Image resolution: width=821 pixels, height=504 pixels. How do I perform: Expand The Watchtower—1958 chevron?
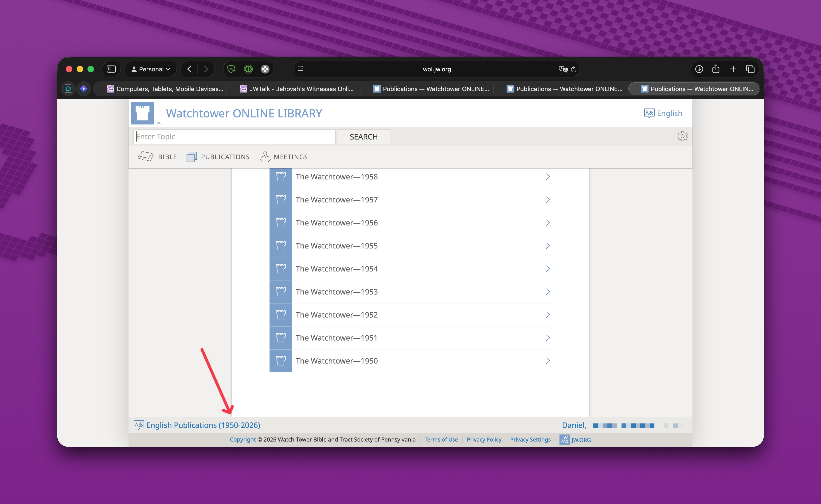pyautogui.click(x=547, y=177)
